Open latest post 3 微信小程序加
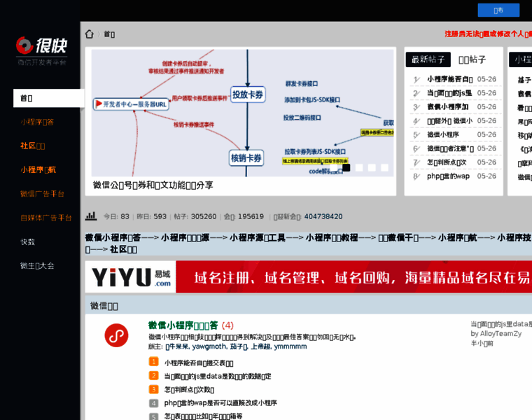Viewport: 532px width, 420px height. pyautogui.click(x=447, y=107)
